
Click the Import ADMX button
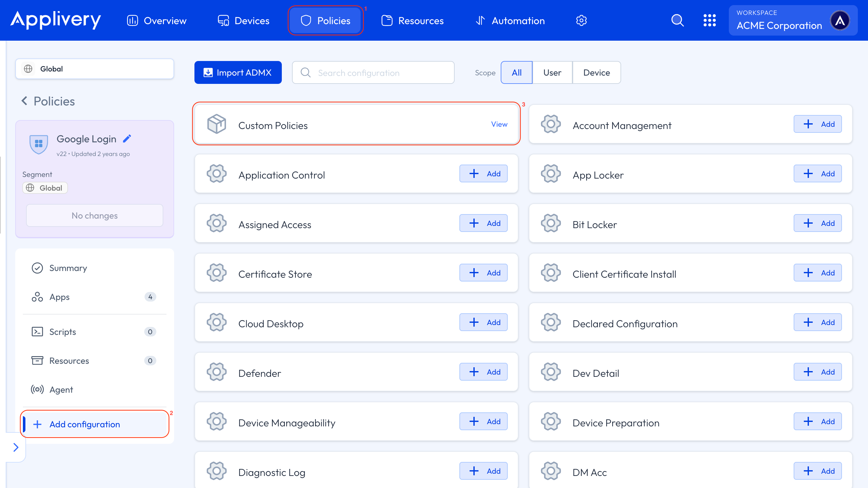pyautogui.click(x=238, y=72)
